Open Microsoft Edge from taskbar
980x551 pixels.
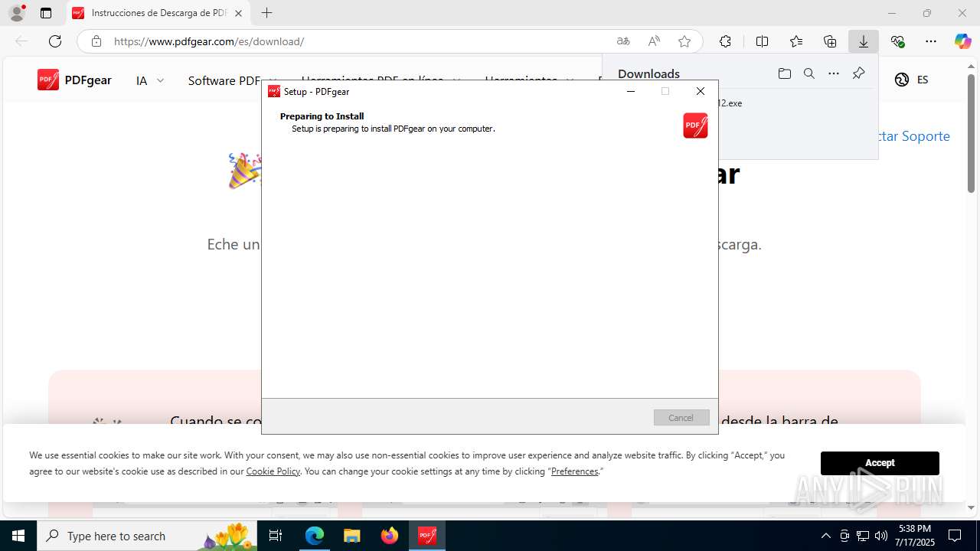[315, 536]
